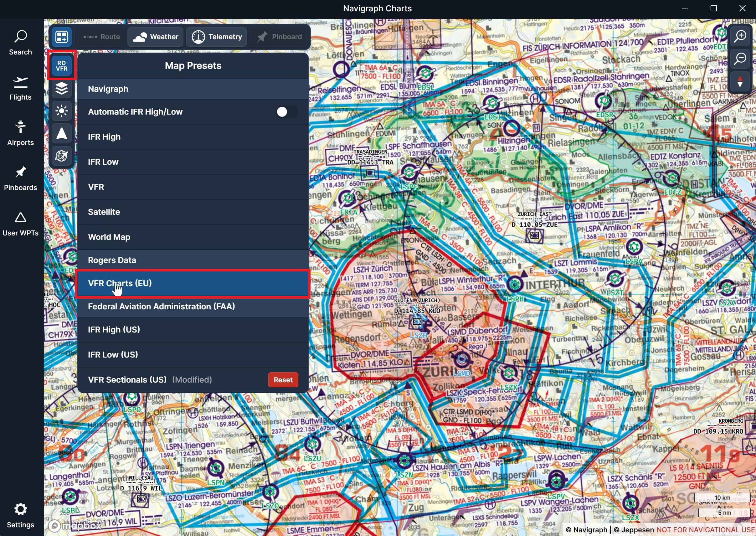Enable Automatic IFR High/Low
Viewport: 756px width, 536px height.
pos(286,111)
